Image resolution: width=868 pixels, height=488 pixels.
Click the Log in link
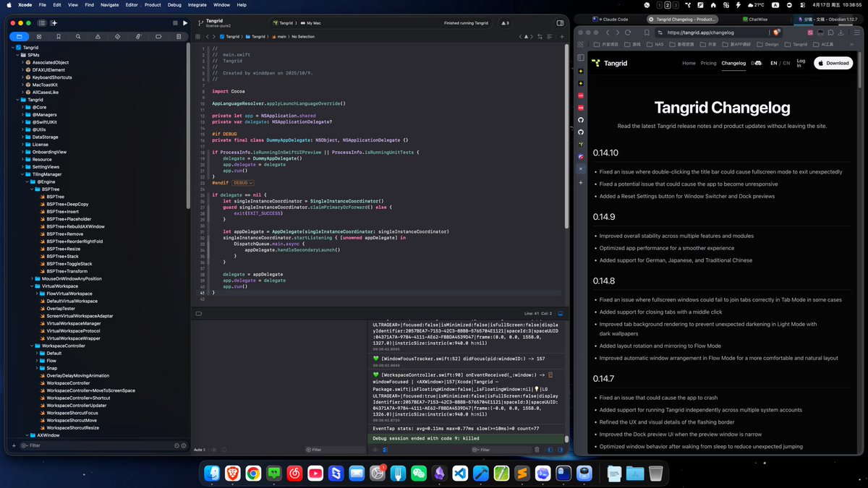click(801, 63)
